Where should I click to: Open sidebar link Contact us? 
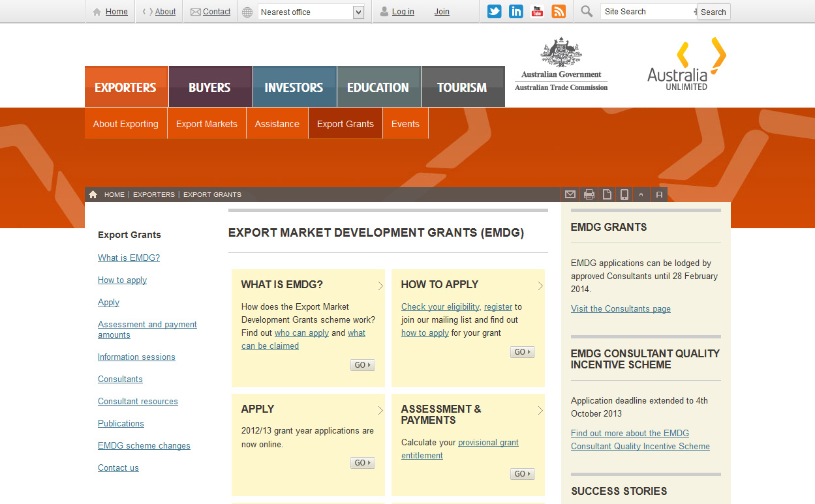118,467
